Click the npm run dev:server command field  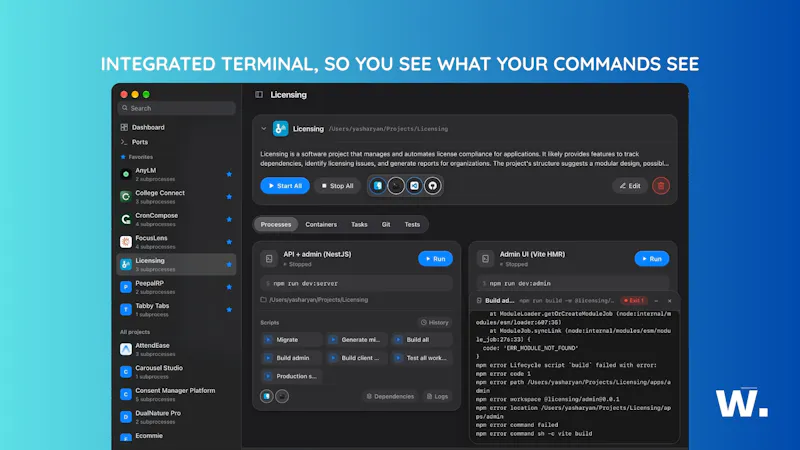357,283
